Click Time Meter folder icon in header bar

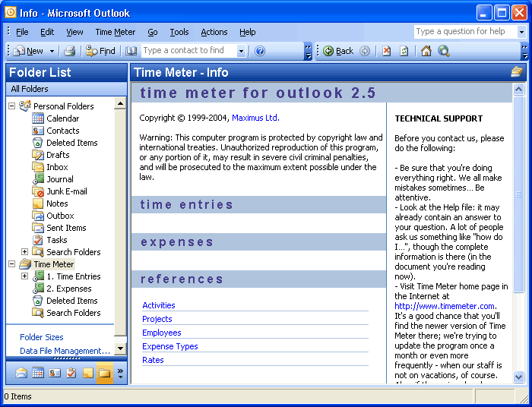[517, 72]
